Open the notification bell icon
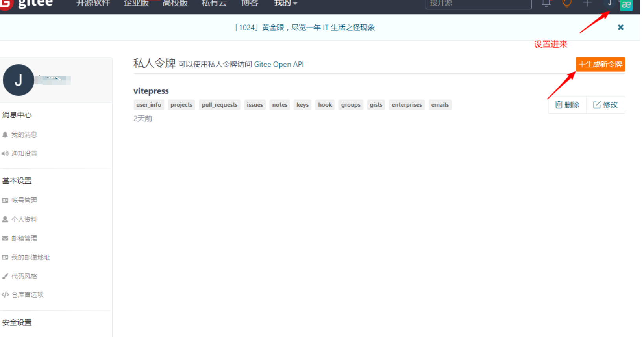This screenshot has height=337, width=644. coord(546,4)
